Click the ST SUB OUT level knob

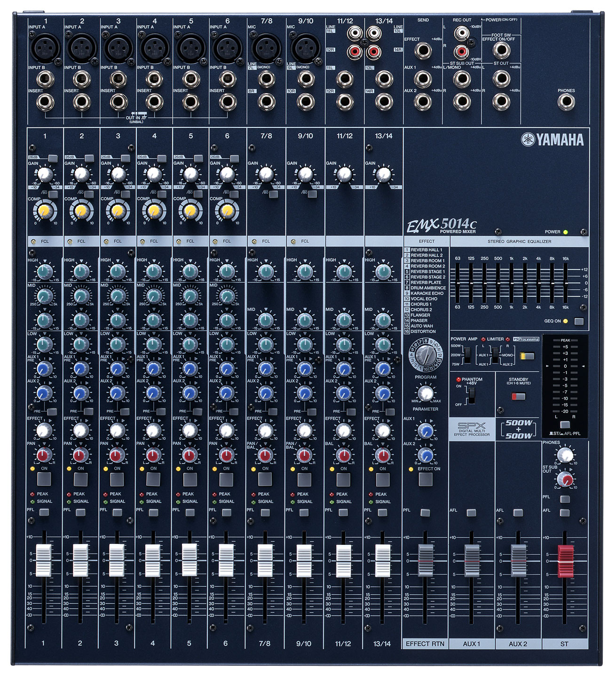[x=564, y=480]
